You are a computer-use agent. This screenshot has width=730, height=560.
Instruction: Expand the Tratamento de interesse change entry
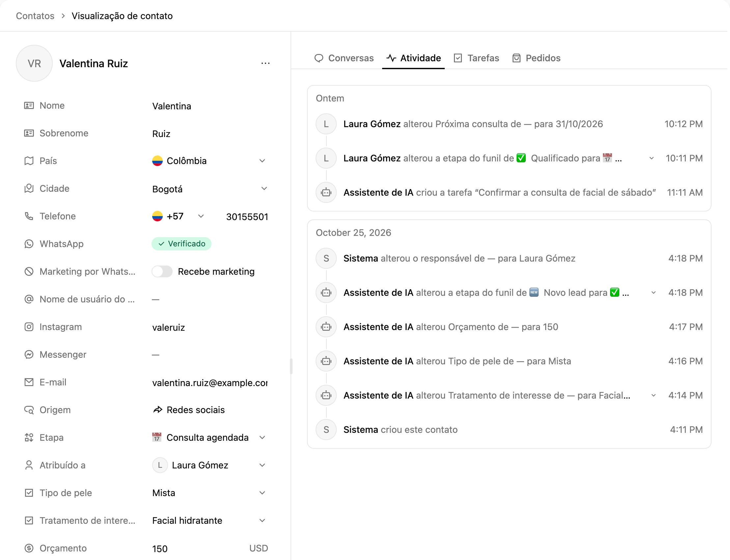[x=653, y=396]
